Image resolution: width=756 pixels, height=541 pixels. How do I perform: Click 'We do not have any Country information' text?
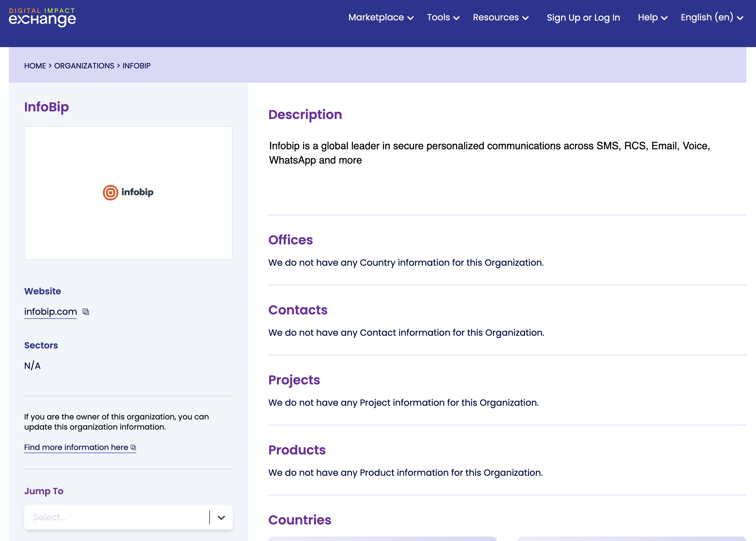coord(406,263)
